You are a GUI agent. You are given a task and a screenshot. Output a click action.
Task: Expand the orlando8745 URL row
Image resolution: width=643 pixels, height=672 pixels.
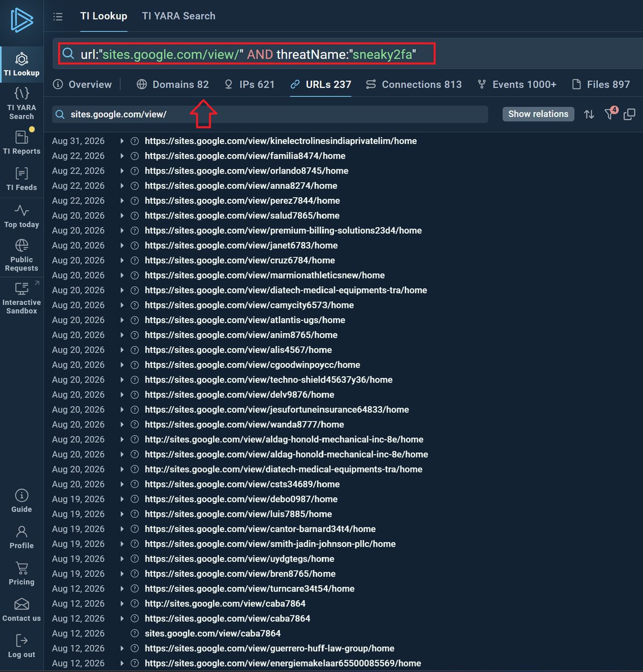click(x=122, y=171)
